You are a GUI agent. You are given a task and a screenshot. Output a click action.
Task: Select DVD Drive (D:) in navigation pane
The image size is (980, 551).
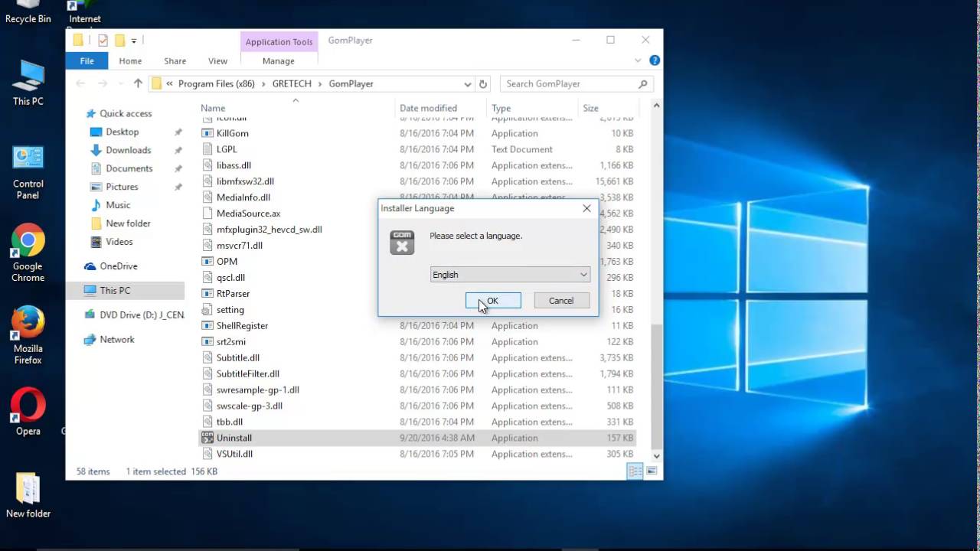142,315
